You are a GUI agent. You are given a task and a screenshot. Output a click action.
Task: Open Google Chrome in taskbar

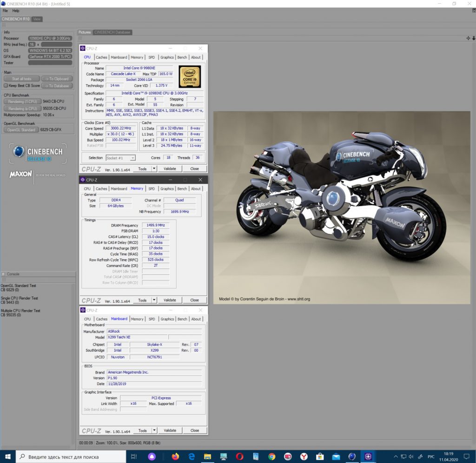(x=271, y=456)
